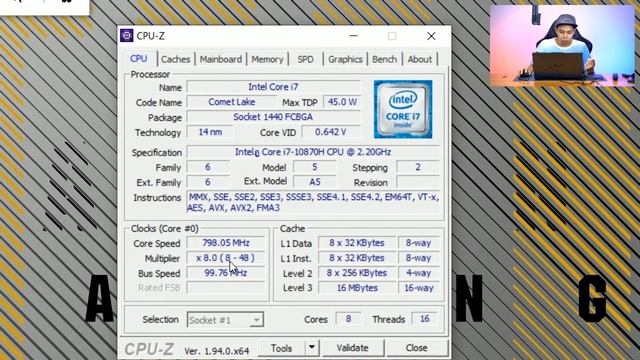Click Level 3 associativity 16-way
The width and height of the screenshot is (640, 360).
click(419, 288)
